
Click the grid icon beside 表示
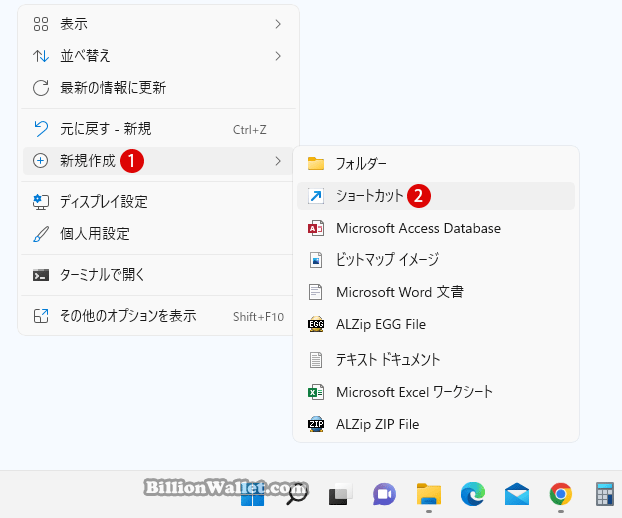41,24
